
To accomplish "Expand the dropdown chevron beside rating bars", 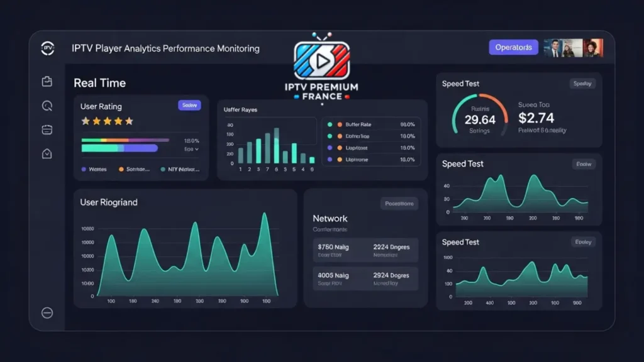I will tap(197, 150).
